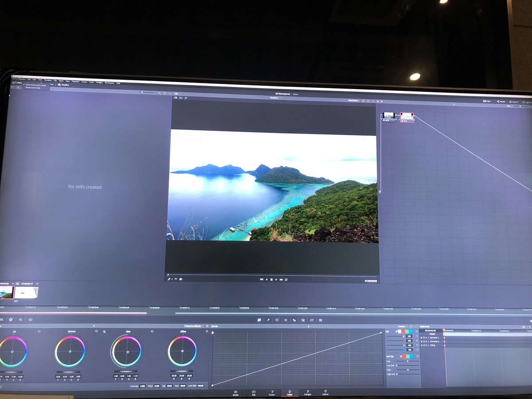Reset the Offset color wheel
The height and width of the screenshot is (399, 532).
coord(207,331)
